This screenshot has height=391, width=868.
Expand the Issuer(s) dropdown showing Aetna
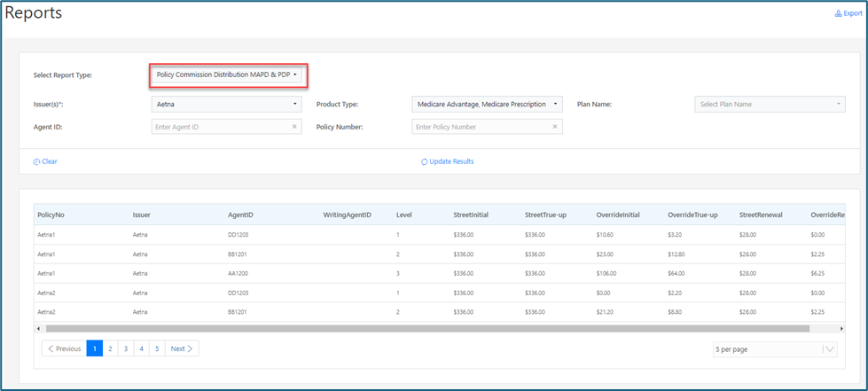(x=227, y=105)
